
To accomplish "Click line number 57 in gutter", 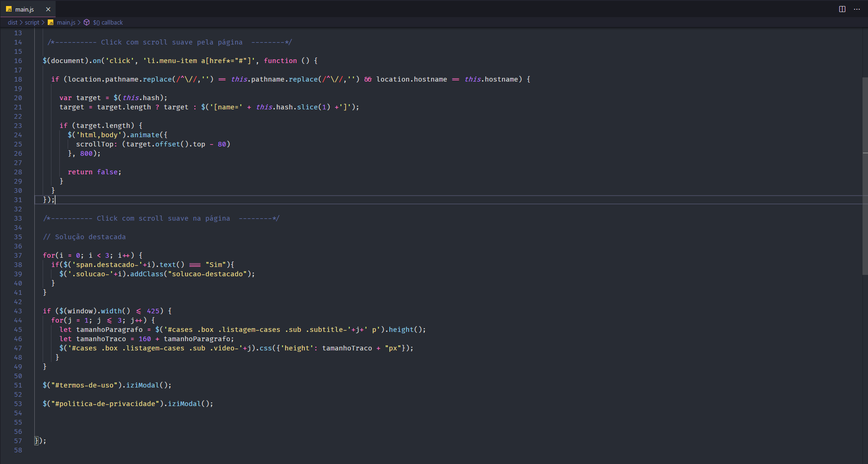I will pyautogui.click(x=18, y=441).
